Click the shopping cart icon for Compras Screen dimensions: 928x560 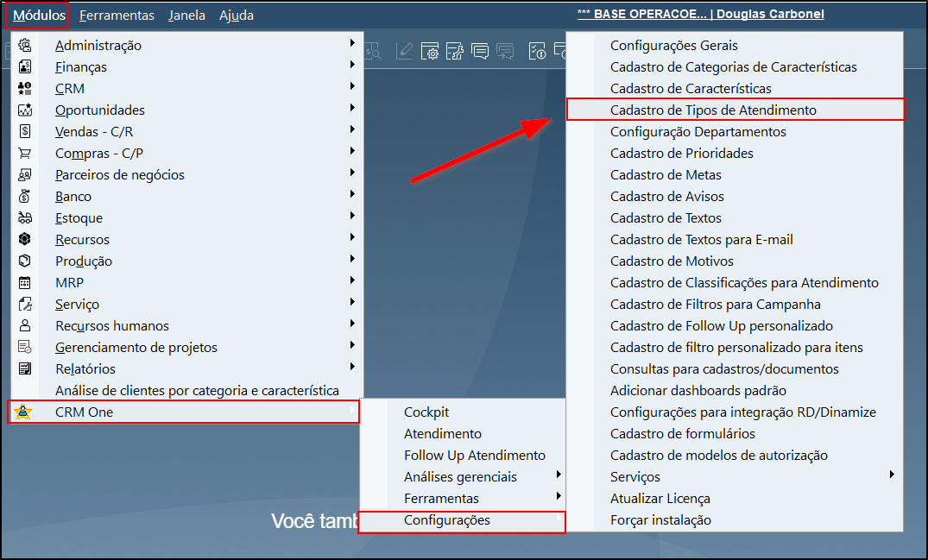[25, 154]
